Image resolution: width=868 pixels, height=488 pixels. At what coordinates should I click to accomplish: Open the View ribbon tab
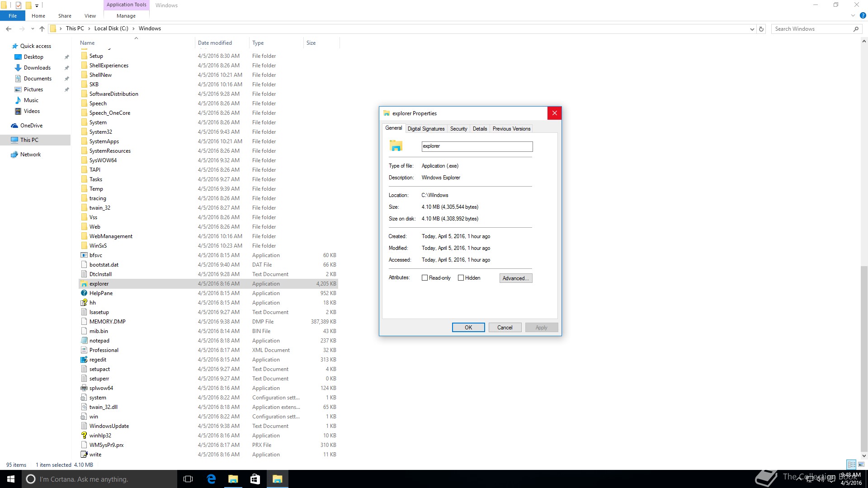(90, 16)
